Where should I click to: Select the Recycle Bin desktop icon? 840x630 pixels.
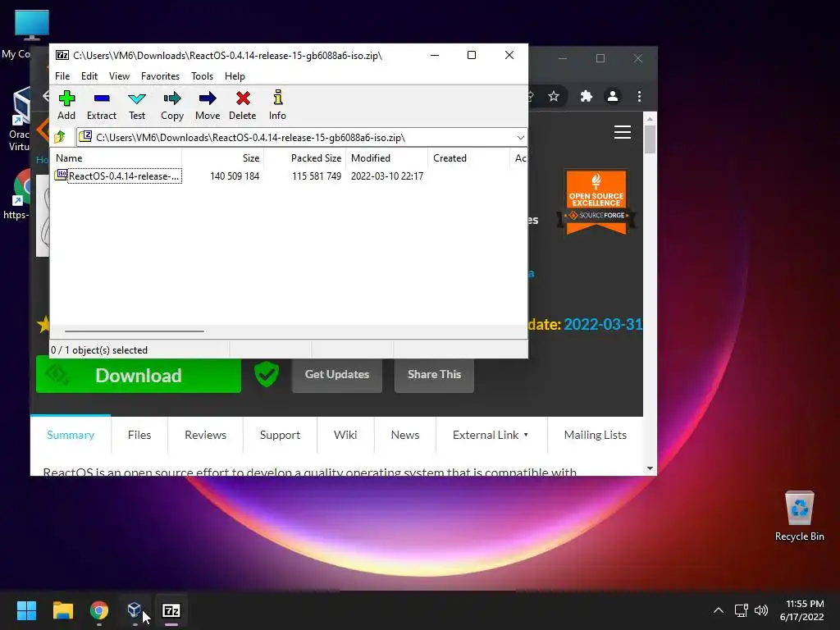tap(799, 516)
